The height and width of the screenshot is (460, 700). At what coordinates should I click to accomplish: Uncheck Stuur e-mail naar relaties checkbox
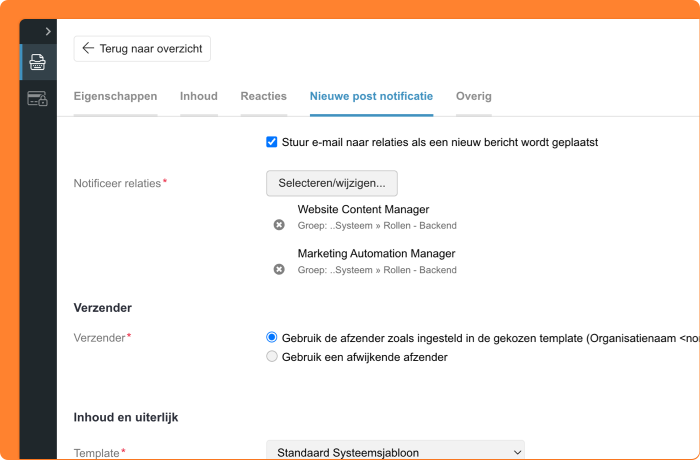(271, 142)
